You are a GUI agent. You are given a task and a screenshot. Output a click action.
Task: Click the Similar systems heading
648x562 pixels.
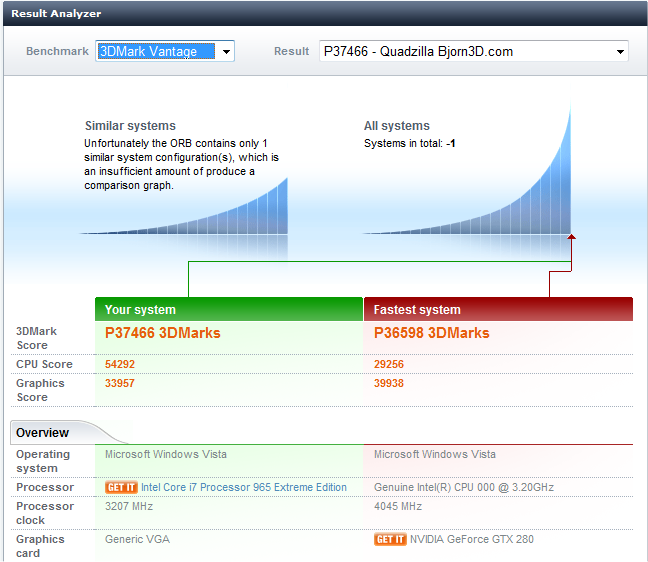(130, 126)
